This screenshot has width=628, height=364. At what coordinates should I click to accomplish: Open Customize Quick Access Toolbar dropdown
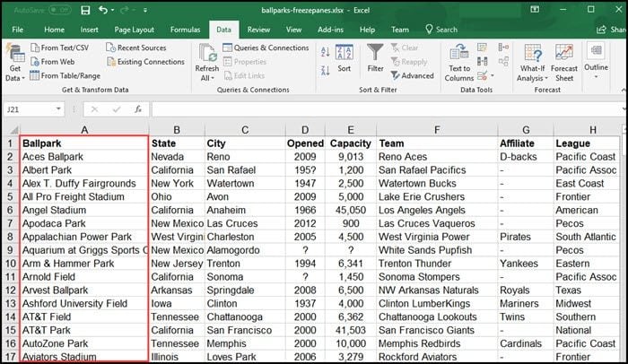pyautogui.click(x=145, y=10)
